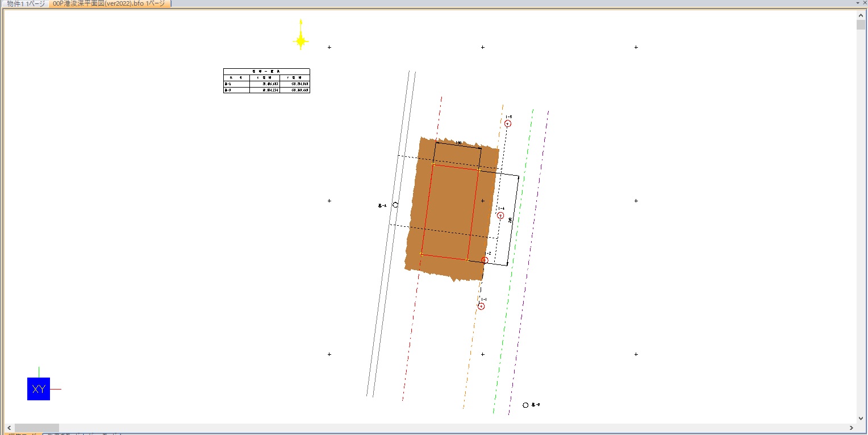868x435 pixels.
Task: Click the blue XY axis indicator
Action: coord(39,389)
